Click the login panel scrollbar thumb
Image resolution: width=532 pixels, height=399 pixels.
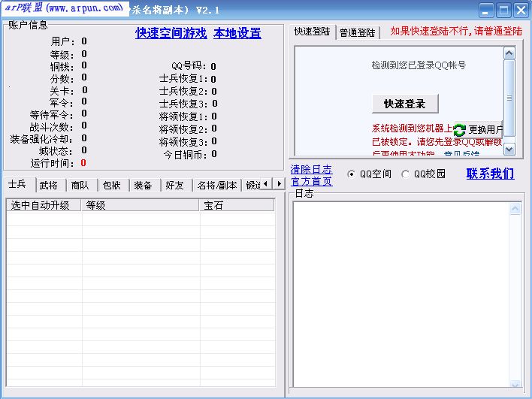(509, 98)
